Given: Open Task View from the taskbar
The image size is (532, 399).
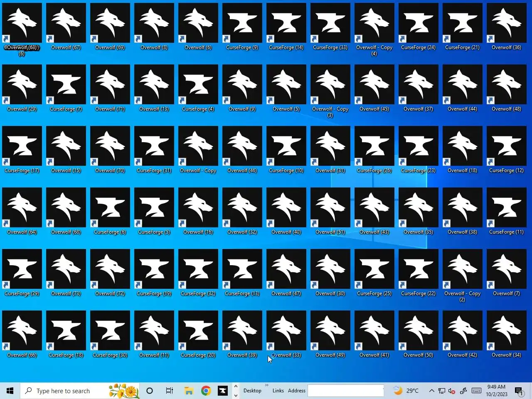Looking at the screenshot, I should (x=170, y=391).
